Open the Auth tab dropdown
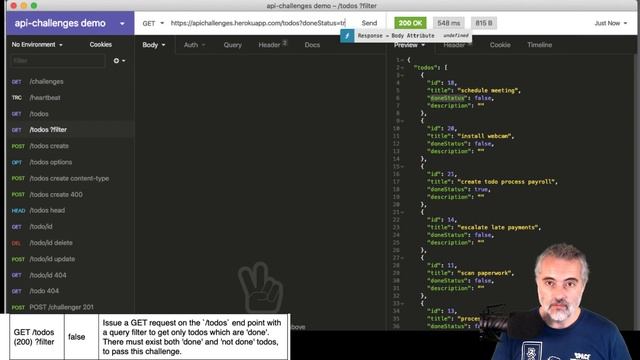 [194, 45]
